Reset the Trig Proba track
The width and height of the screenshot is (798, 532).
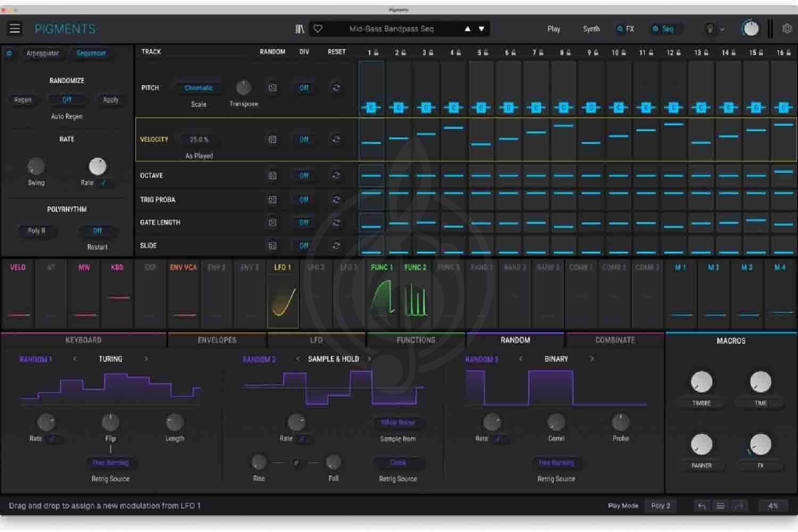point(336,199)
